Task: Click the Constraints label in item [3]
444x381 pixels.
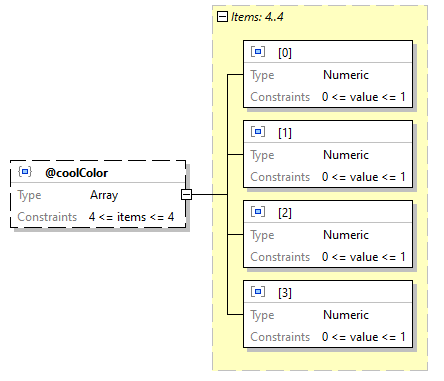Action: point(280,337)
